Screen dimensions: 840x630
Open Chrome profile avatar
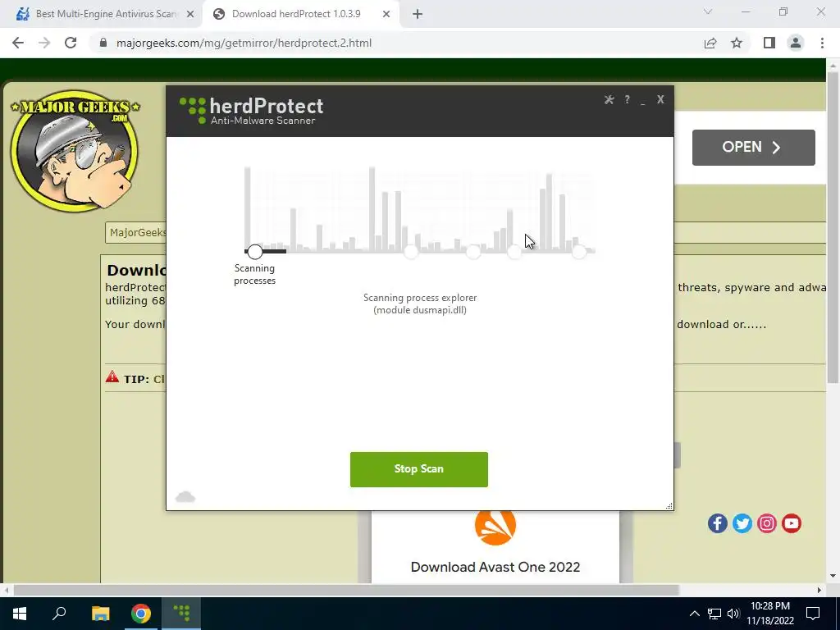pos(796,43)
